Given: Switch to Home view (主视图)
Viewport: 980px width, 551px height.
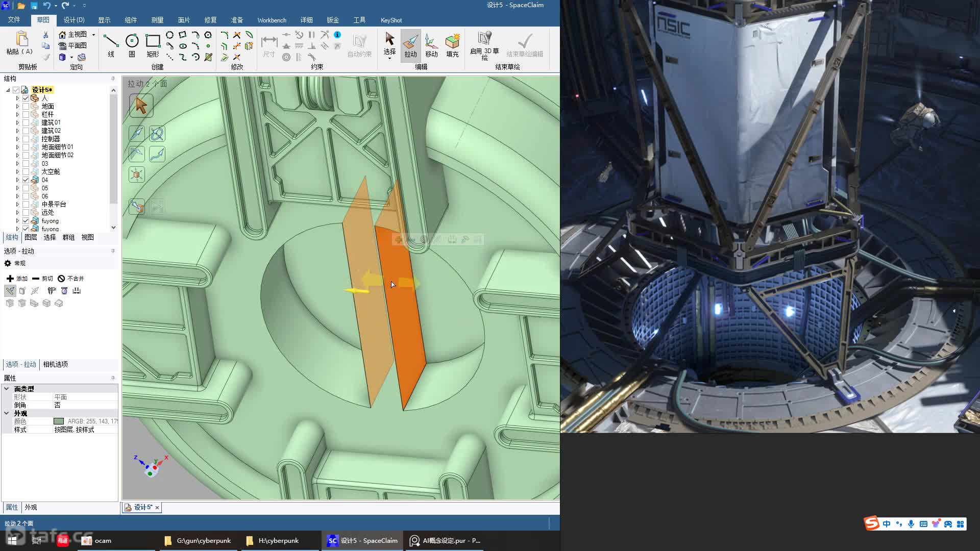Looking at the screenshot, I should [x=72, y=34].
